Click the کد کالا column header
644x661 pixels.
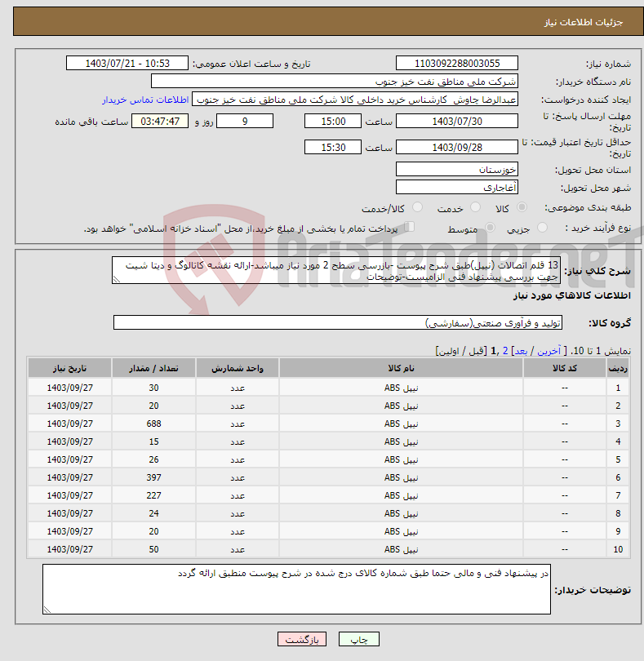[565, 368]
